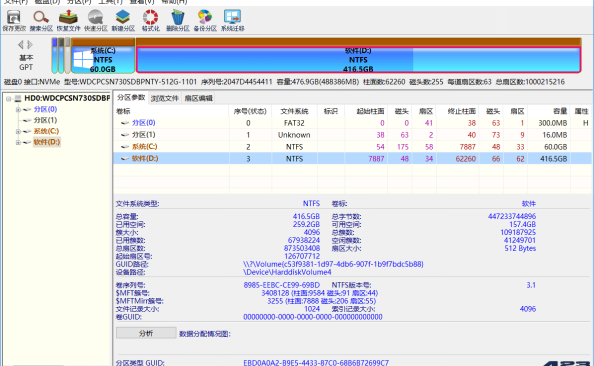
Task: Click the Save Changes (保存更改) toolbar icon
Action: (x=14, y=20)
